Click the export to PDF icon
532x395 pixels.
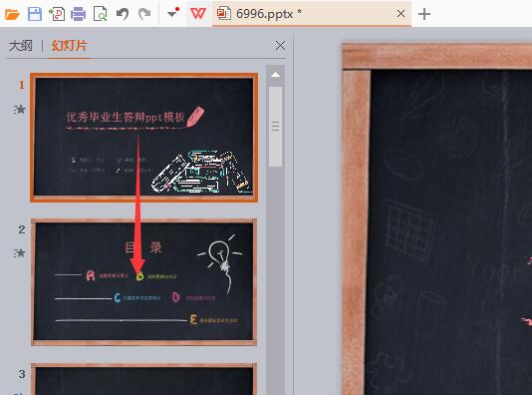(x=57, y=14)
